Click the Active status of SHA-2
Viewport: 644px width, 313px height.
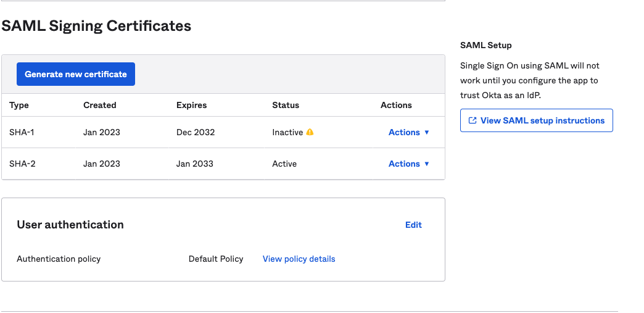click(x=284, y=164)
